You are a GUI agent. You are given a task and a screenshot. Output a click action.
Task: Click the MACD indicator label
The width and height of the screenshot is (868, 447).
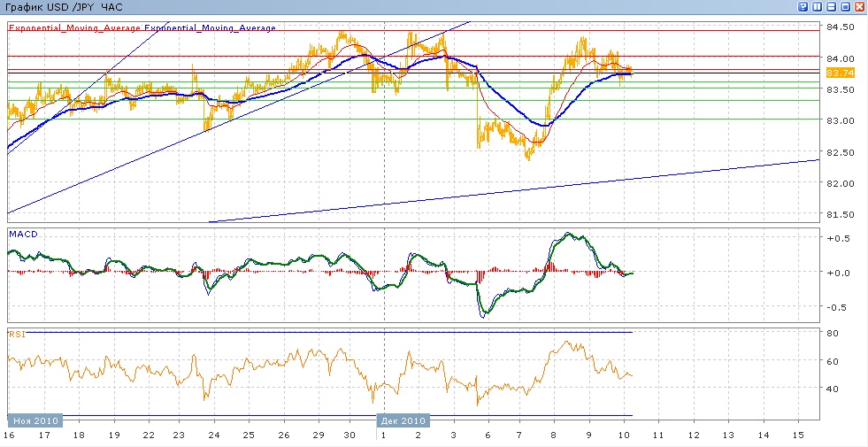(22, 234)
